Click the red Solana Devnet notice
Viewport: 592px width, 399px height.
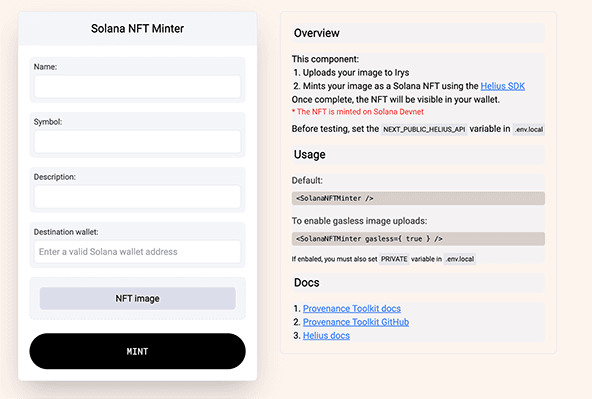[x=358, y=112]
